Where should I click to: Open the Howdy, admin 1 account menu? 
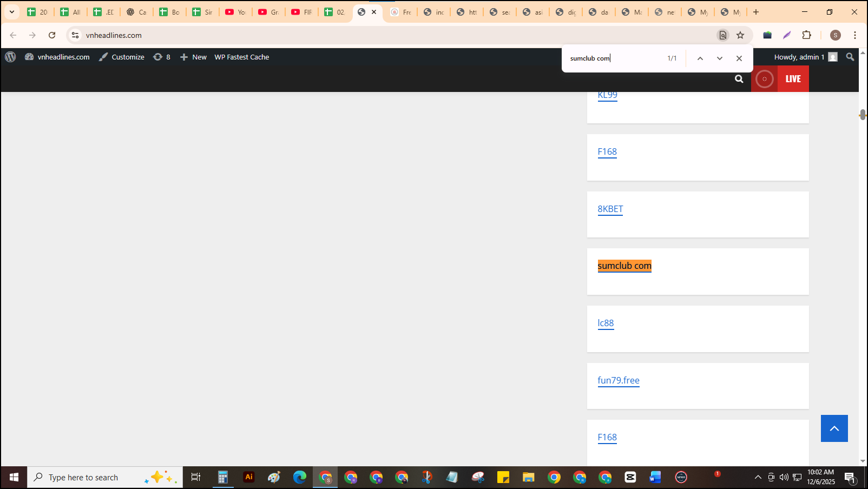(x=806, y=57)
